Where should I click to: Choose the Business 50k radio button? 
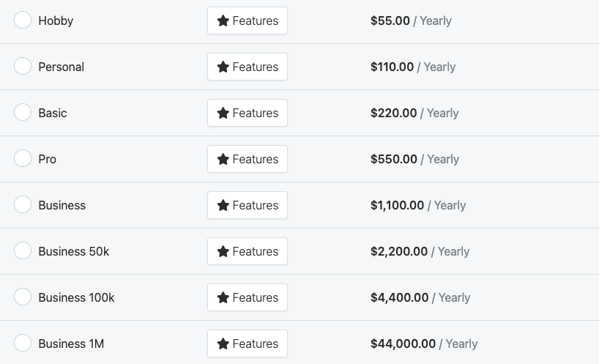coord(23,251)
